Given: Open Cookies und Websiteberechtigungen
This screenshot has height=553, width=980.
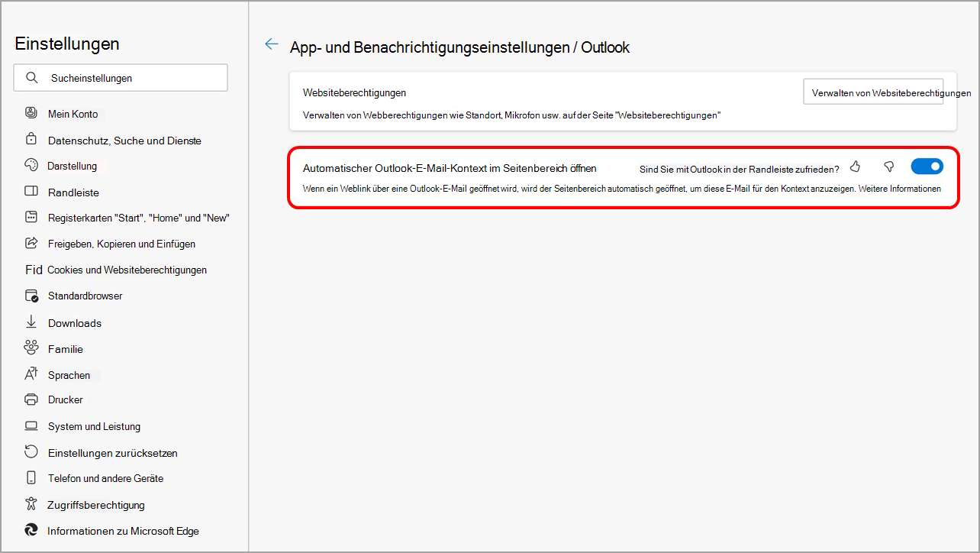Looking at the screenshot, I should tap(127, 270).
